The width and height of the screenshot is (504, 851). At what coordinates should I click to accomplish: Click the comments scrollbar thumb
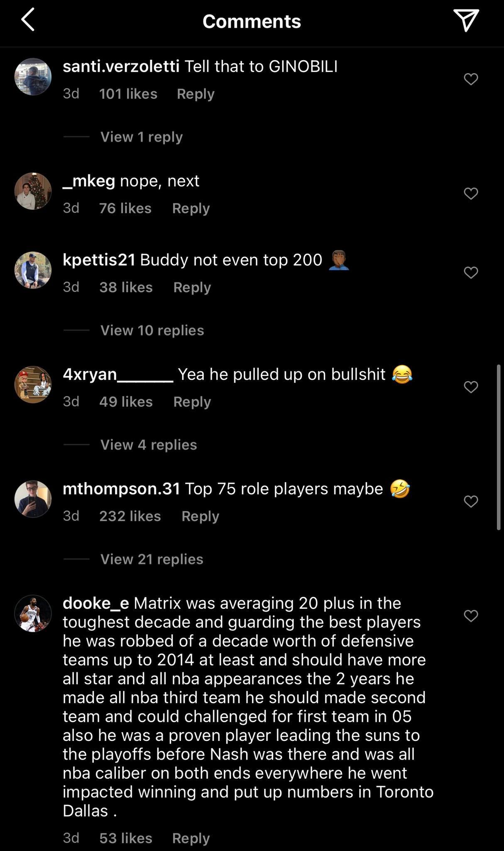pyautogui.click(x=498, y=447)
